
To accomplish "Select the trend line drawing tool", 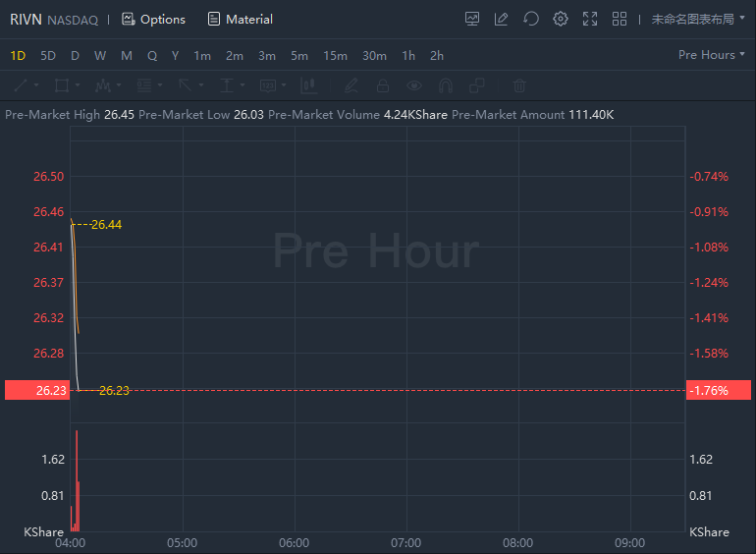I will 22,85.
